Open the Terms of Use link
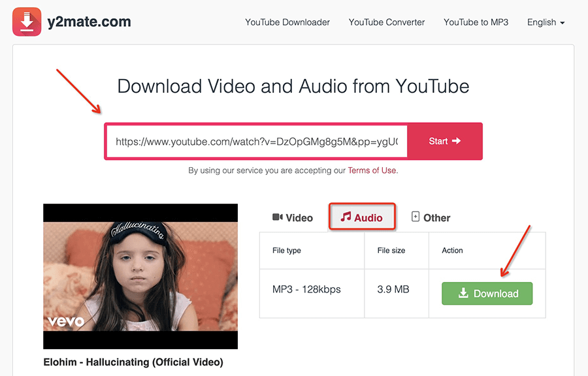Screen dimensions: 588x376 click(x=372, y=170)
